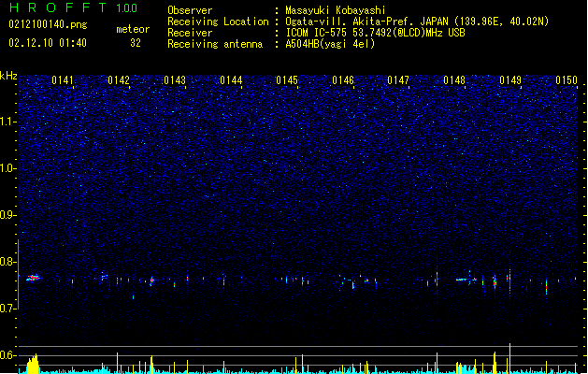Click the long horizontal echo after 0148
The height and width of the screenshot is (374, 588).
pos(466,280)
